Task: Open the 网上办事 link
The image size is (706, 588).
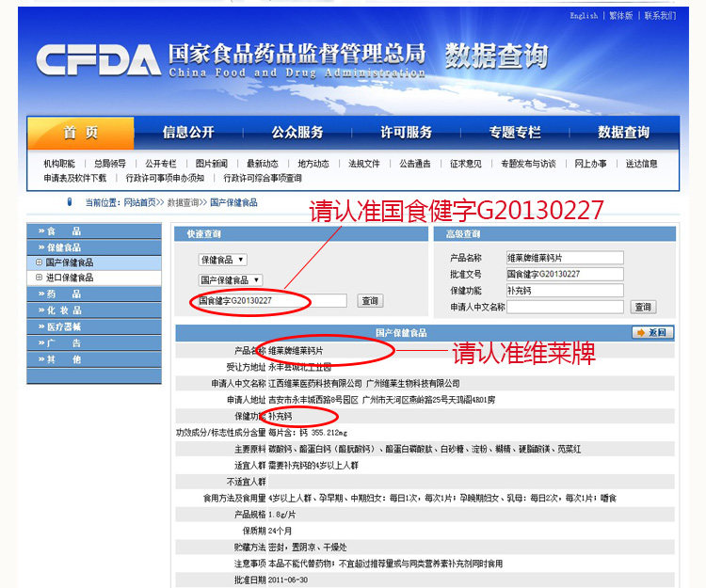Action: click(x=591, y=164)
